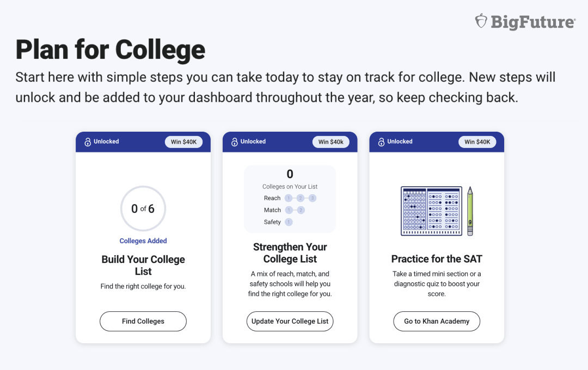588x370 pixels.
Task: Click the Match circle numbered 2
Action: [301, 210]
